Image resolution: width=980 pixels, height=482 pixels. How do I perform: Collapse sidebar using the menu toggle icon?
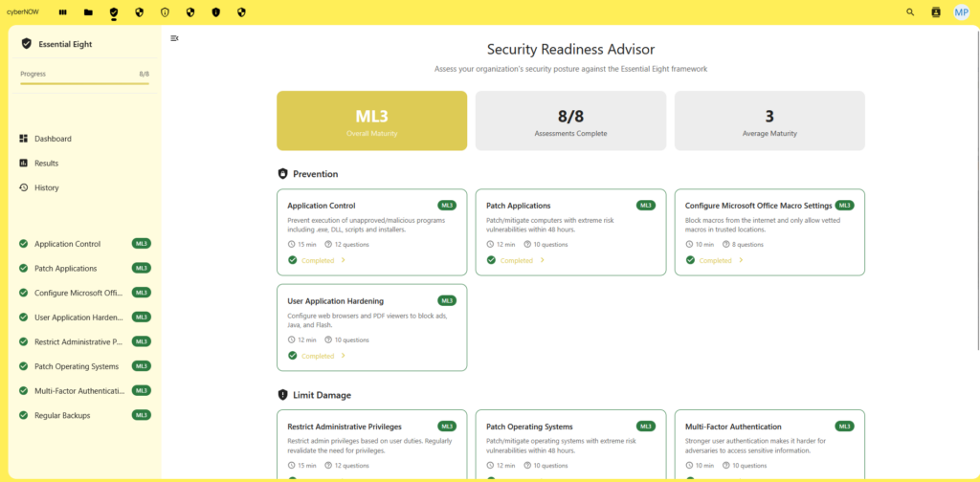174,38
